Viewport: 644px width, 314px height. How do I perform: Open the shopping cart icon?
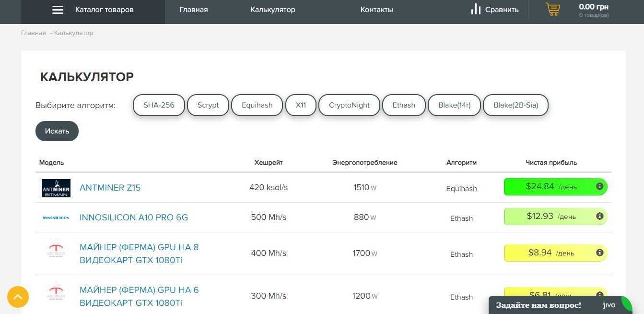tap(553, 9)
